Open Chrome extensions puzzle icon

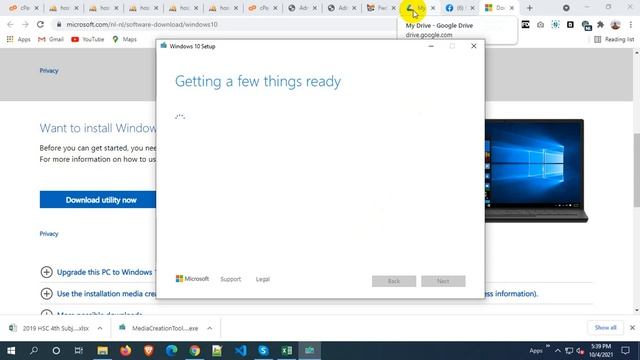click(600, 25)
